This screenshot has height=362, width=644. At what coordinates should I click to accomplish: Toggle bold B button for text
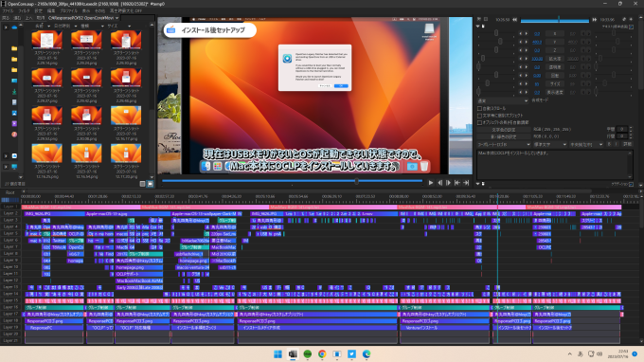point(609,144)
